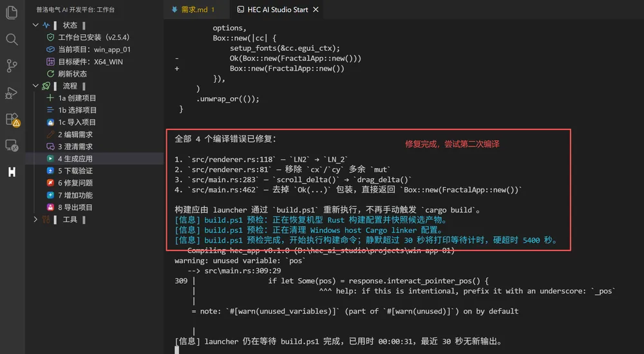Select 目标硬件: X64_WIN row
This screenshot has height=354, width=644.
(95, 62)
